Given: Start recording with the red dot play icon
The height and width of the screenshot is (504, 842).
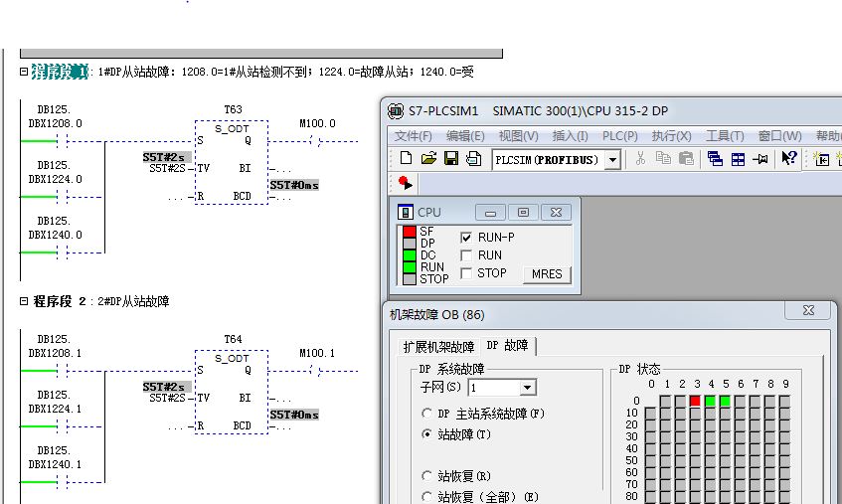Looking at the screenshot, I should click(x=406, y=183).
